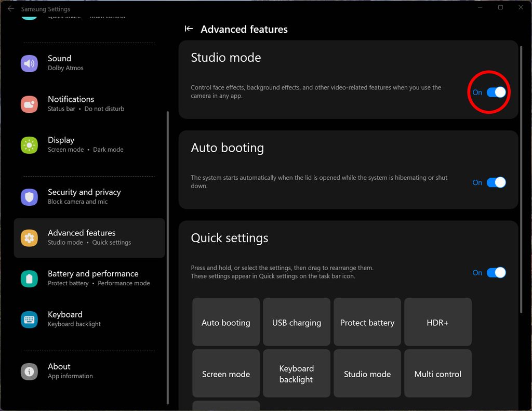
Task: Click the Security and privacy shield icon
Action: [29, 197]
